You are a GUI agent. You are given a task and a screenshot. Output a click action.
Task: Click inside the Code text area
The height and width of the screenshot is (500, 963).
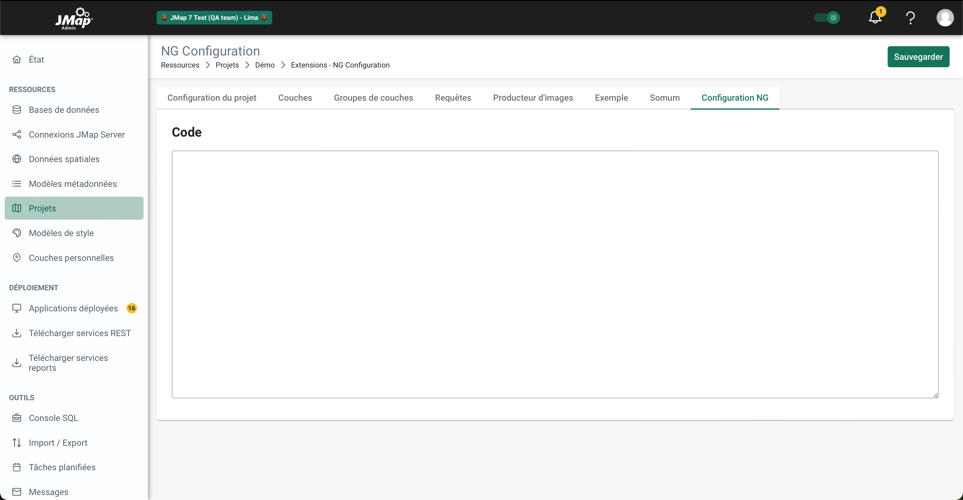coord(554,274)
